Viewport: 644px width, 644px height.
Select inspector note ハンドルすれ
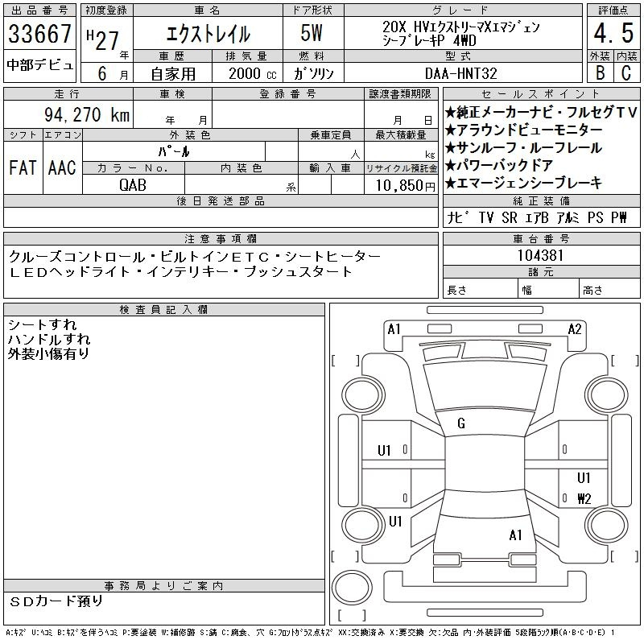pos(49,339)
